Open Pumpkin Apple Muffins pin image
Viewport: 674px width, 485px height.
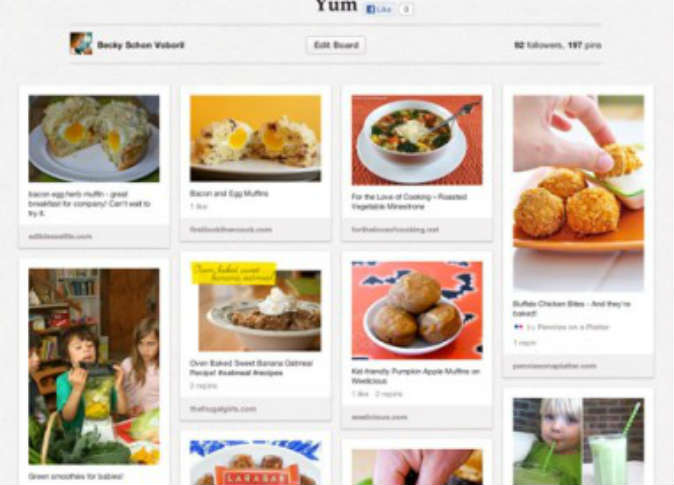(417, 310)
